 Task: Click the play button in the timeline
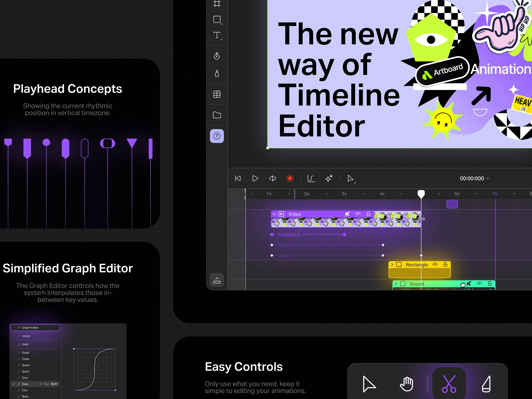coord(255,178)
